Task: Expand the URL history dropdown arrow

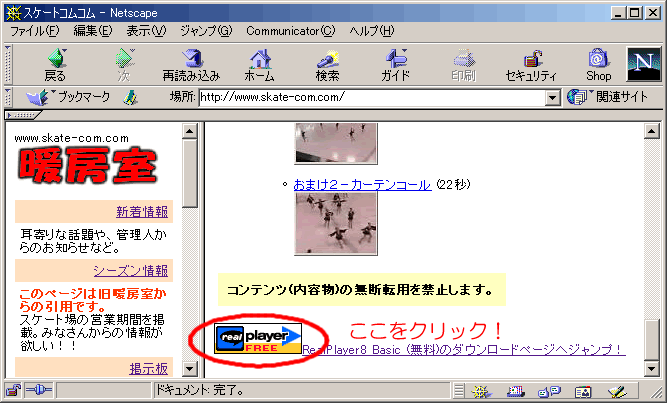Action: (x=552, y=98)
